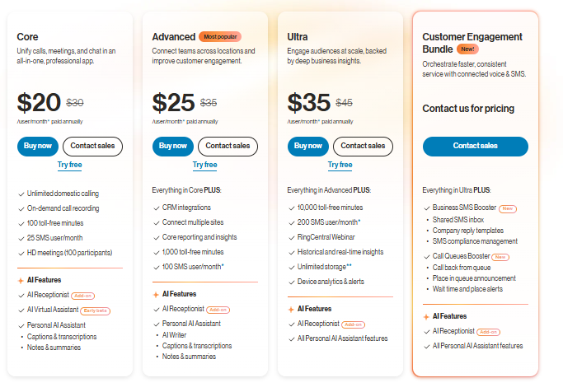
Task: Click the checkmark next to RingCentral Webinar
Action: [x=291, y=237]
